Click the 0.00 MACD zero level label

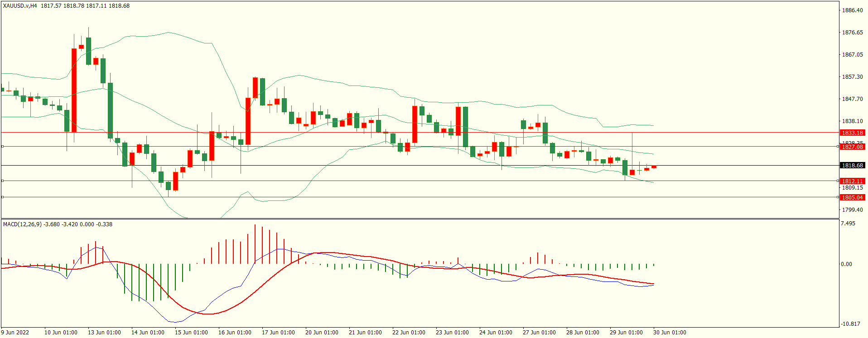point(846,264)
